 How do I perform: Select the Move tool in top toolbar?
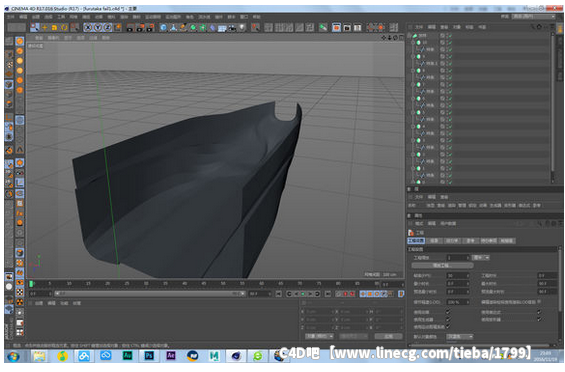pos(45,27)
